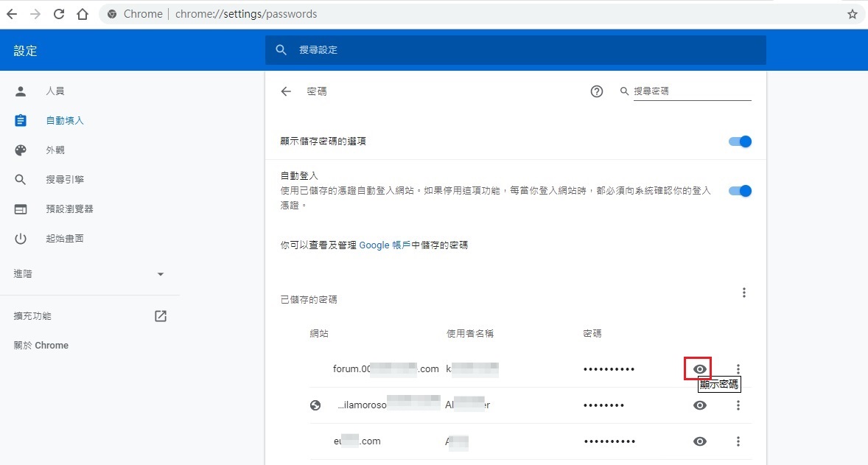868x465 pixels.
Task: Open 自動填入 section in sidebar
Action: (x=64, y=121)
